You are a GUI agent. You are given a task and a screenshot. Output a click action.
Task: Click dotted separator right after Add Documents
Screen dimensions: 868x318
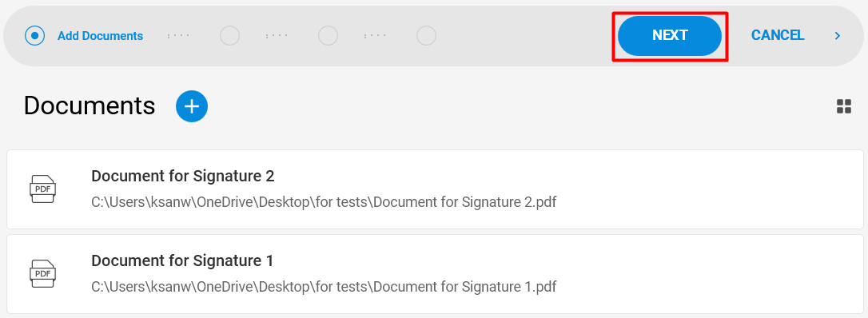(x=179, y=36)
